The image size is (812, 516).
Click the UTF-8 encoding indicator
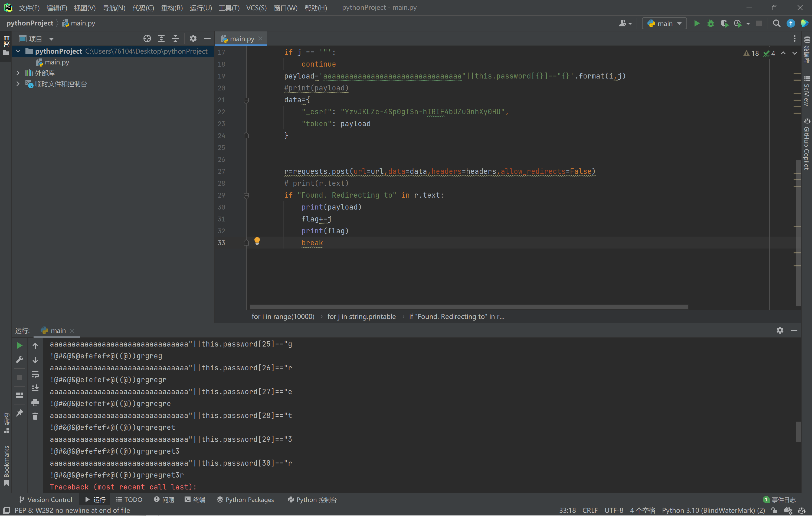tap(614, 511)
